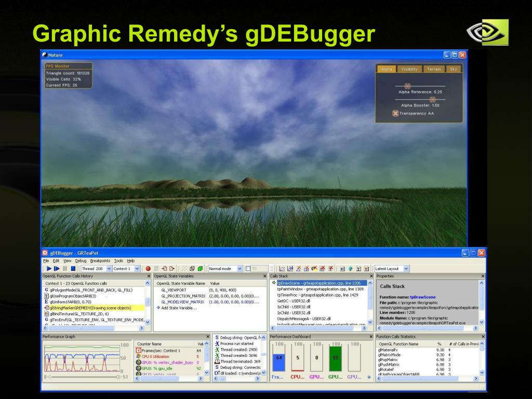
Task: Open the Help menu
Action: point(130,261)
